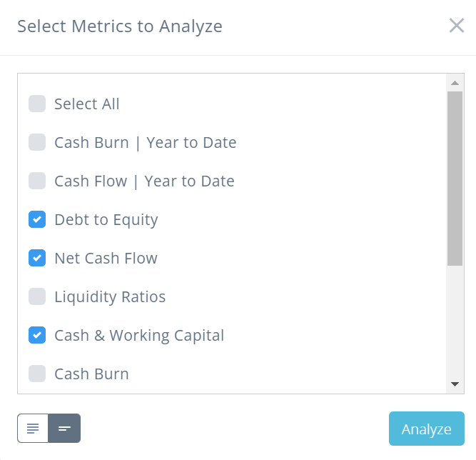The image size is (476, 460).
Task: Uncheck the Debt to Equity metric
Action: pyautogui.click(x=37, y=220)
